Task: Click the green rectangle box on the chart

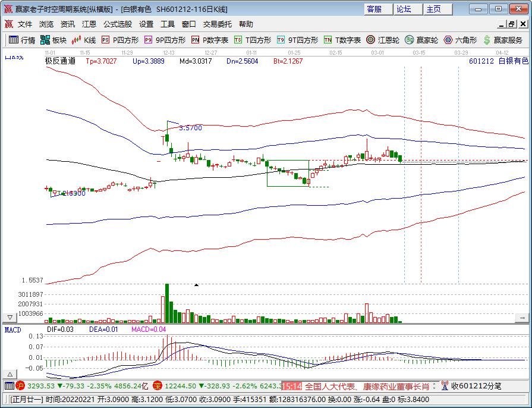Action: 288,173
